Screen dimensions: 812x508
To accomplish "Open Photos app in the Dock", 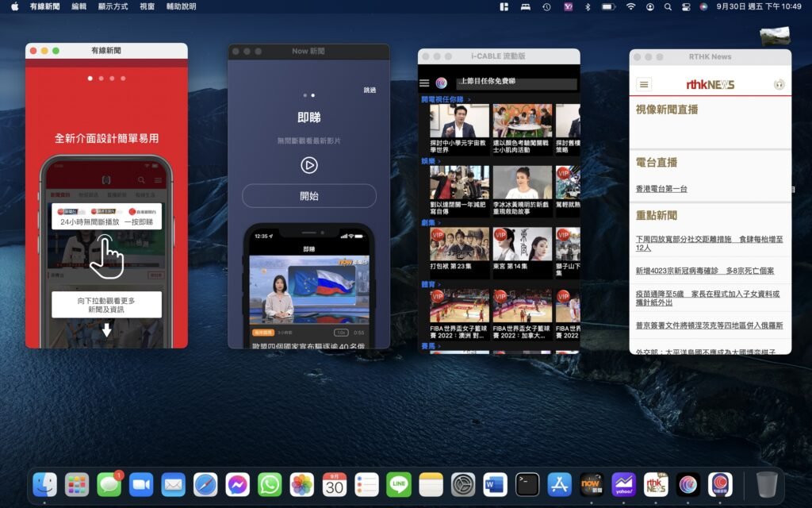I will pos(302,485).
